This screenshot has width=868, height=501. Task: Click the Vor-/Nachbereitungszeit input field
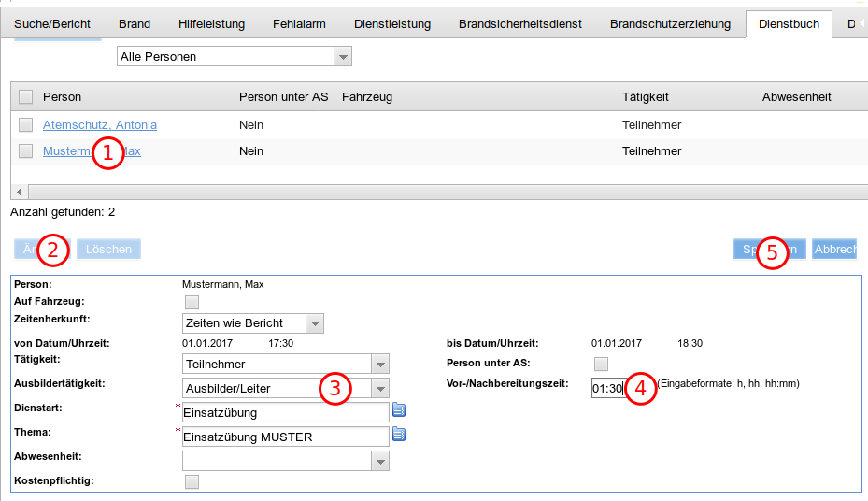[606, 388]
